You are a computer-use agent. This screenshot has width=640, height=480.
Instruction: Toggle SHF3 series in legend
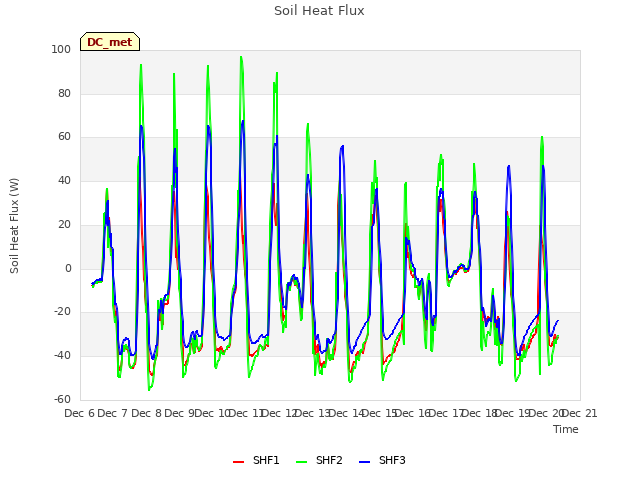pos(382,460)
